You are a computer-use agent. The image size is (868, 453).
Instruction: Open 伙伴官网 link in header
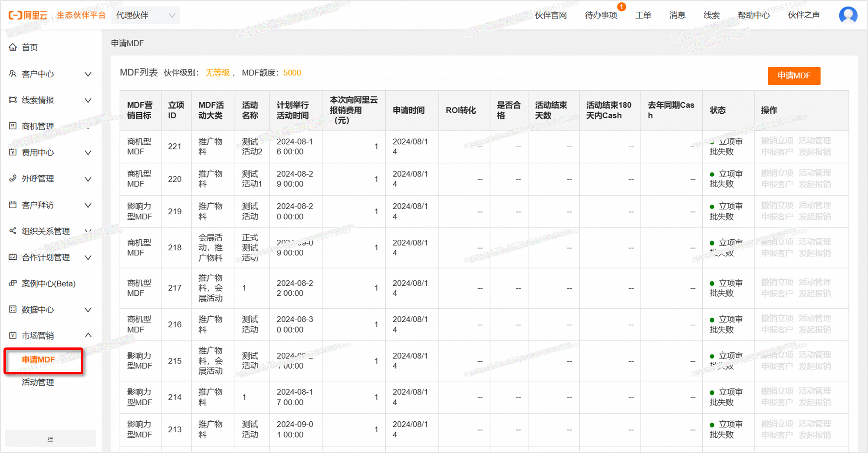coord(551,15)
